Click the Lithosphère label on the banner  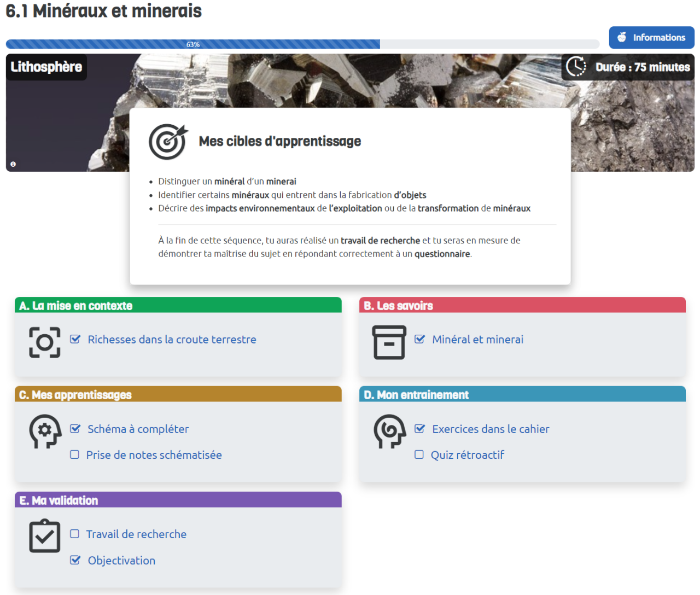[46, 67]
